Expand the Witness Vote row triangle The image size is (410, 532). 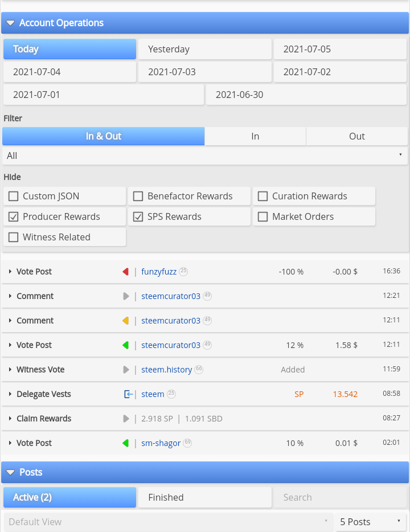(10, 369)
